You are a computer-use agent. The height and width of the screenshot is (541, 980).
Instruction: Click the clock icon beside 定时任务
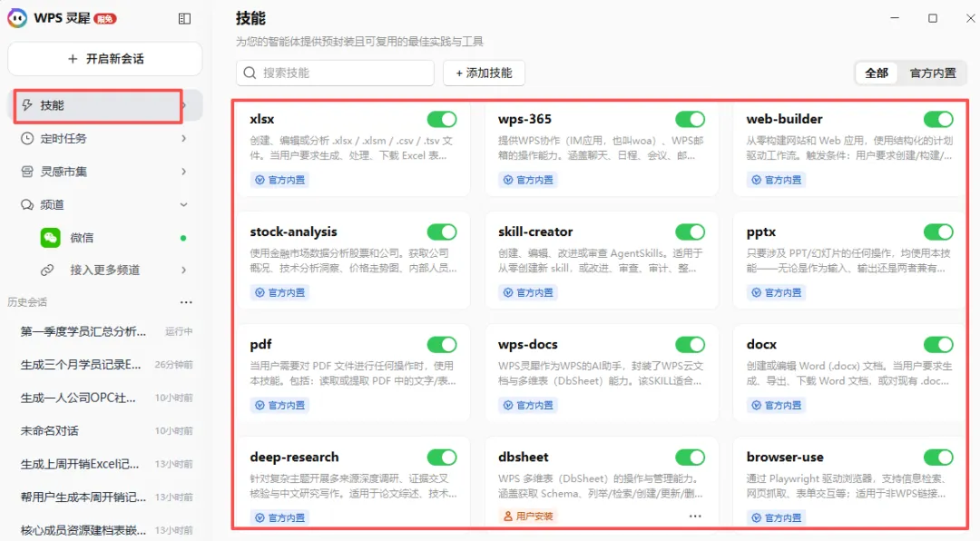pyautogui.click(x=27, y=138)
